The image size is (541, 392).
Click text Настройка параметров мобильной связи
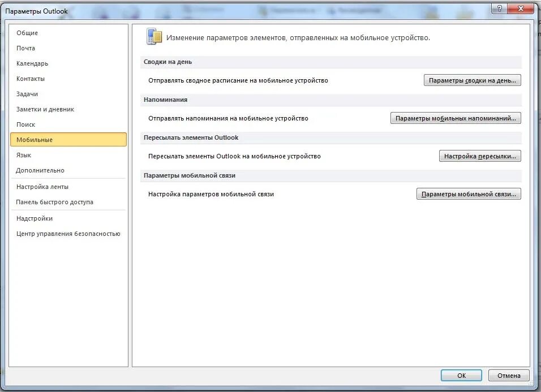tap(211, 194)
